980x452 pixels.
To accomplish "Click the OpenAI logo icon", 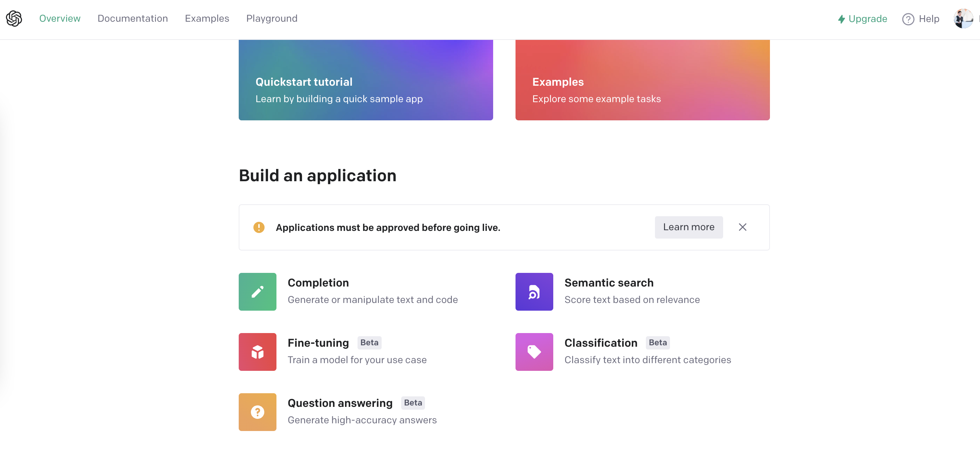I will (x=14, y=19).
